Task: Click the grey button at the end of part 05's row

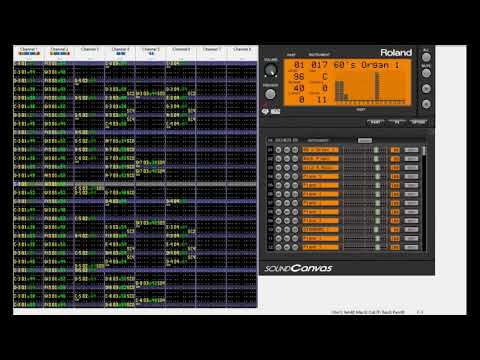Action: point(411,185)
